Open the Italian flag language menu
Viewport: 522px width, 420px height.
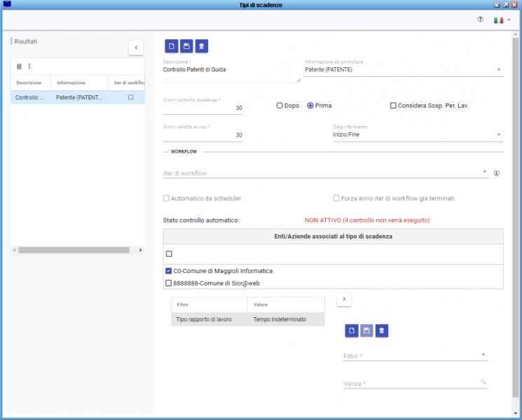point(502,20)
